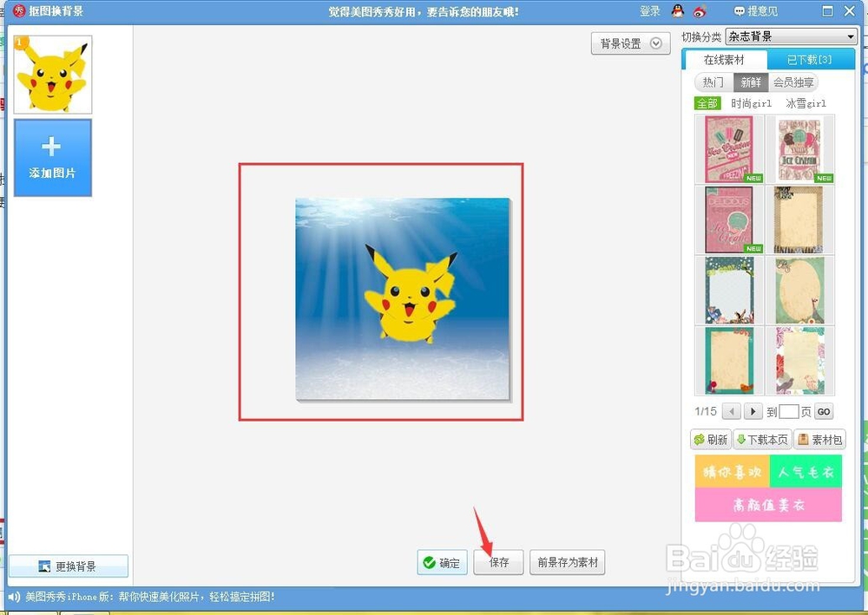Click the 猜你喜欢 orange banner
The width and height of the screenshot is (868, 615).
tap(732, 472)
